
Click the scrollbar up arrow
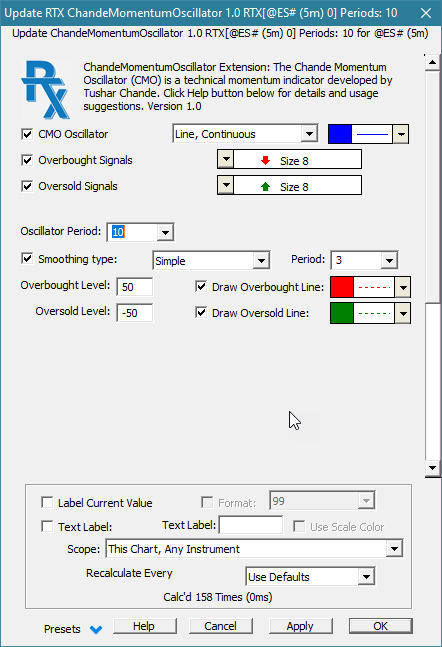433,63
